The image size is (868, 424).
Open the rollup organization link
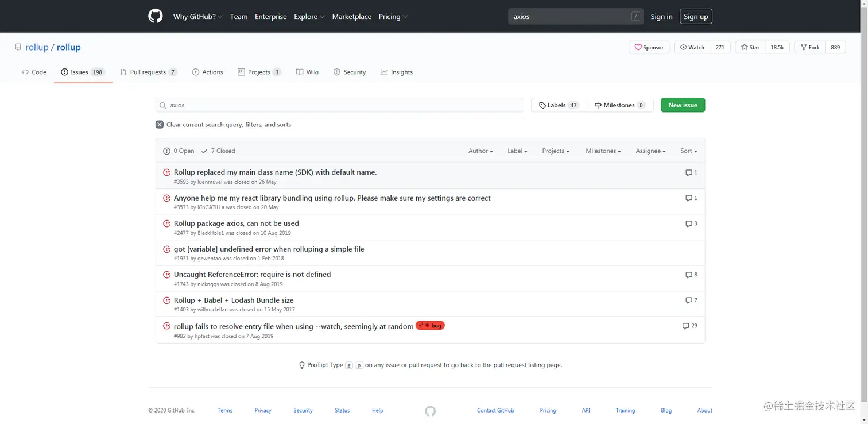tap(37, 47)
